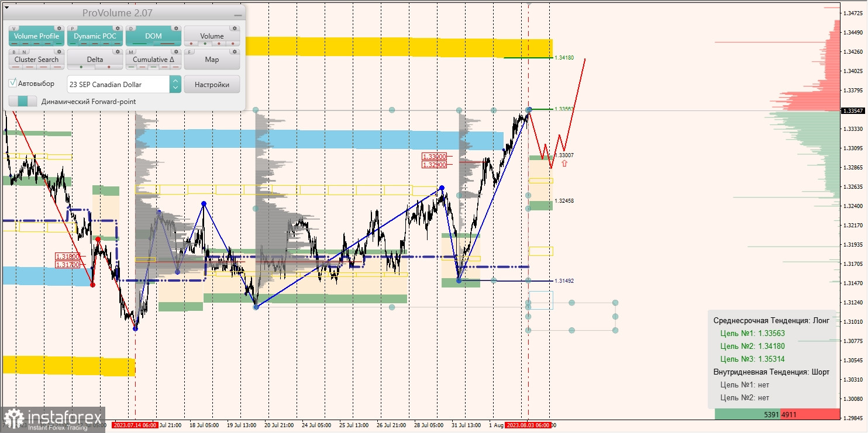This screenshot has width=868, height=433.
Task: Select the red-line segment under DOM
Action: (x=167, y=44)
